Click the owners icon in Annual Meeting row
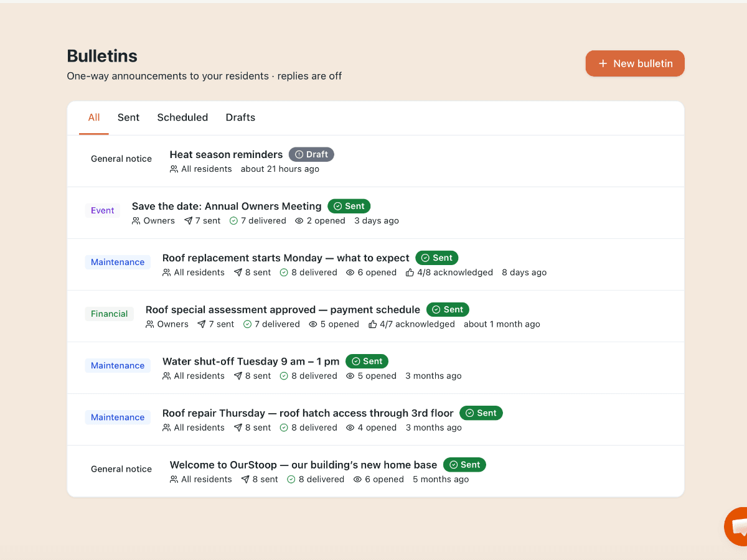 (136, 221)
